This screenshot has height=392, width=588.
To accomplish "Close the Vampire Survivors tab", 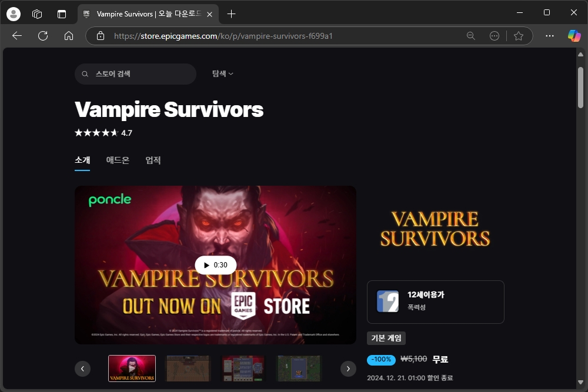I will [210, 14].
